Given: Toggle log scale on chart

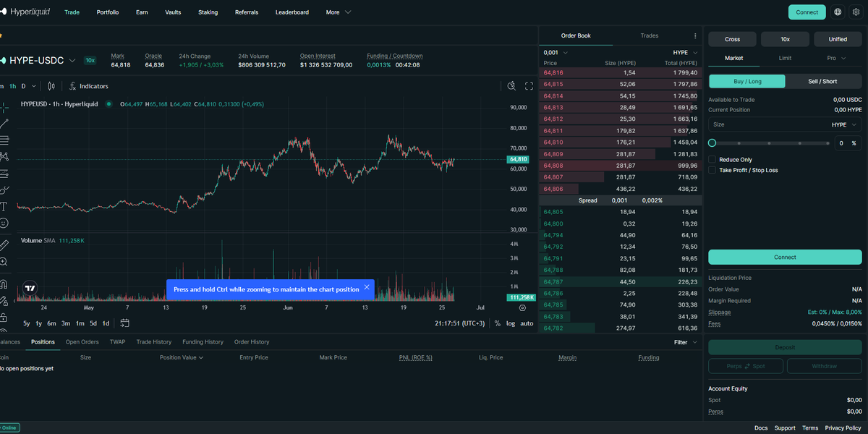Looking at the screenshot, I should click(x=511, y=323).
